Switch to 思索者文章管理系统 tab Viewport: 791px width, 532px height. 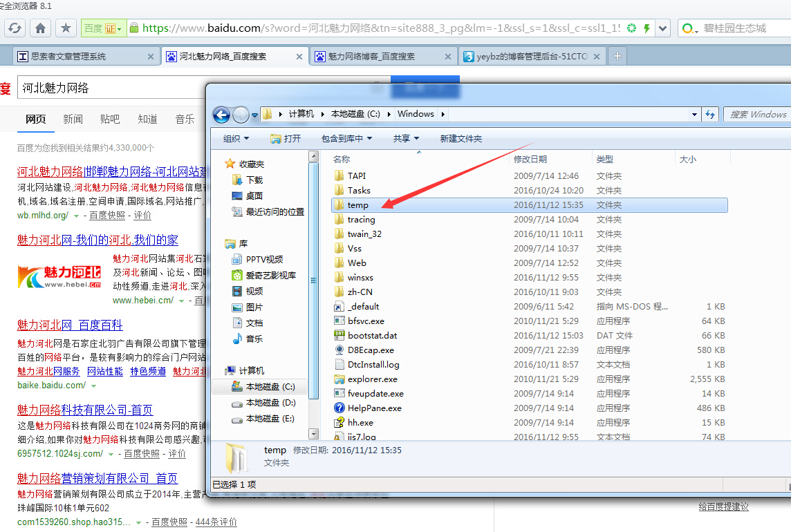pos(85,57)
